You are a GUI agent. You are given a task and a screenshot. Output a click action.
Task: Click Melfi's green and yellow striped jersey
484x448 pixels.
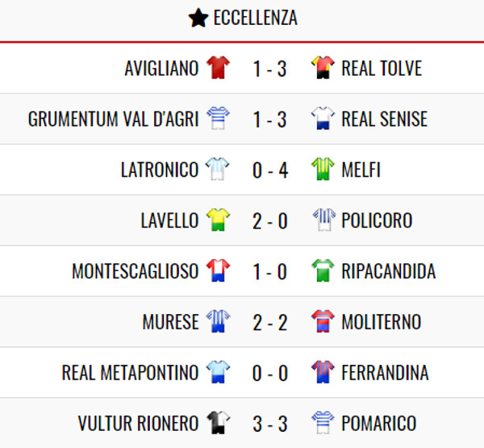point(323,169)
